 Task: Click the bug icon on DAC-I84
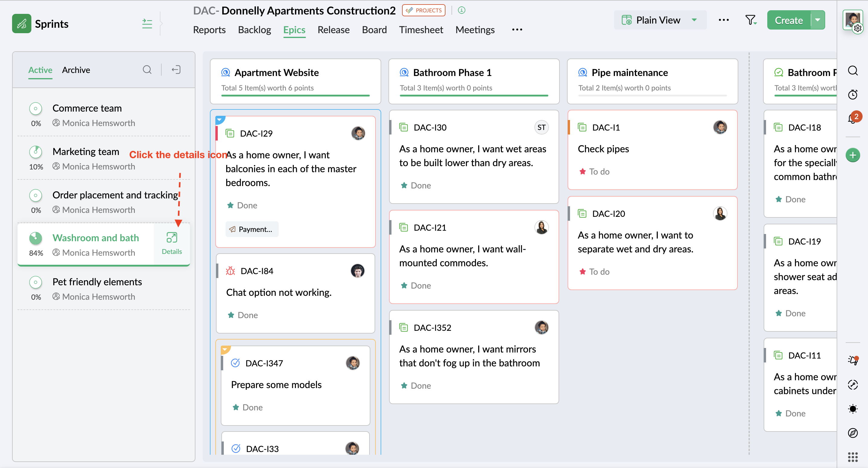(x=230, y=271)
